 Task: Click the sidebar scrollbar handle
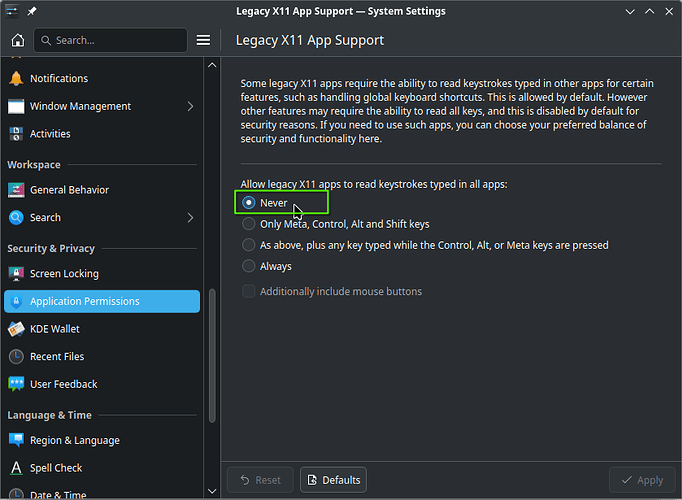[212, 356]
